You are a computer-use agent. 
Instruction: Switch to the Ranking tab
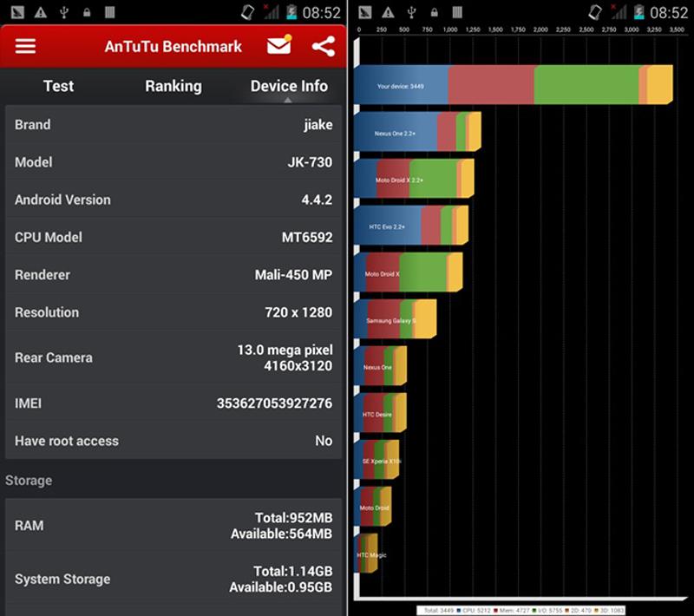click(173, 86)
